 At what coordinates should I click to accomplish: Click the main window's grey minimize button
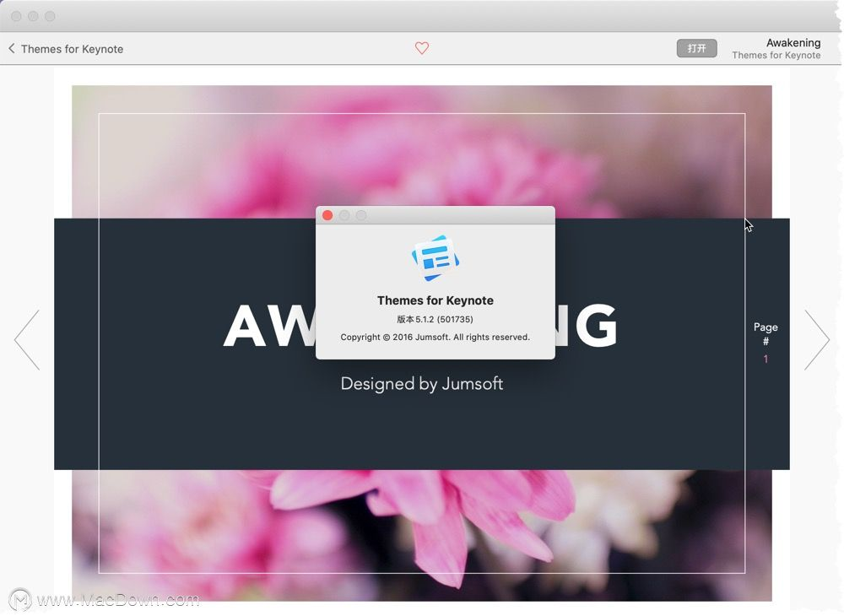pyautogui.click(x=33, y=16)
